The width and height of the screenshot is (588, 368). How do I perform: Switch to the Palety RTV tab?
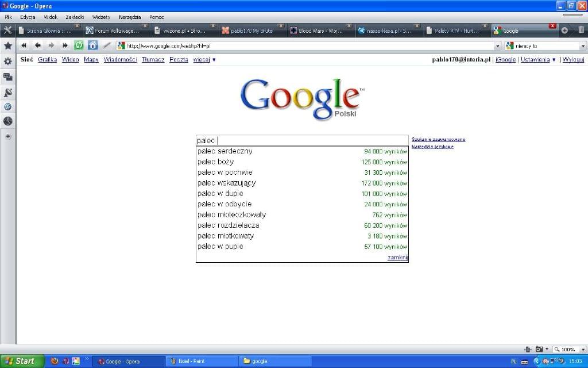[x=457, y=30]
